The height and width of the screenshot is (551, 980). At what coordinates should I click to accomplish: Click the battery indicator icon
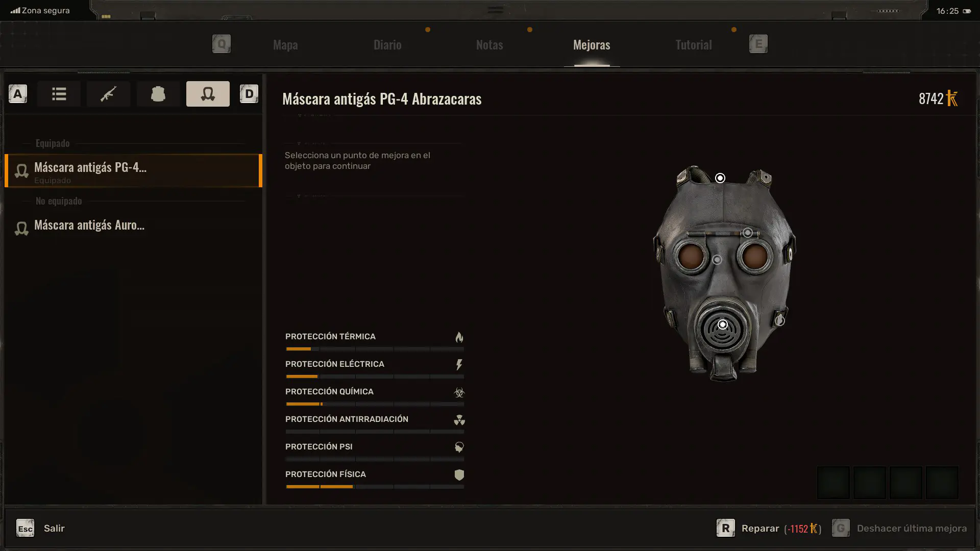(967, 11)
